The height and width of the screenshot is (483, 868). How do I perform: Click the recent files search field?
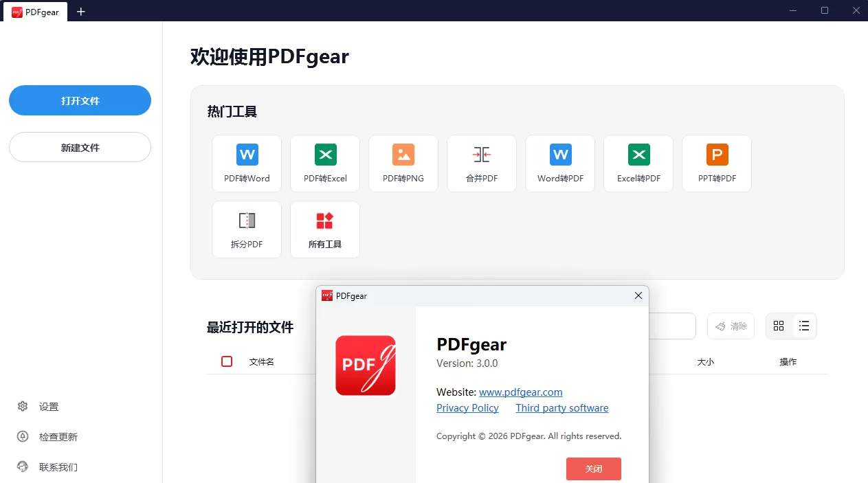point(672,326)
